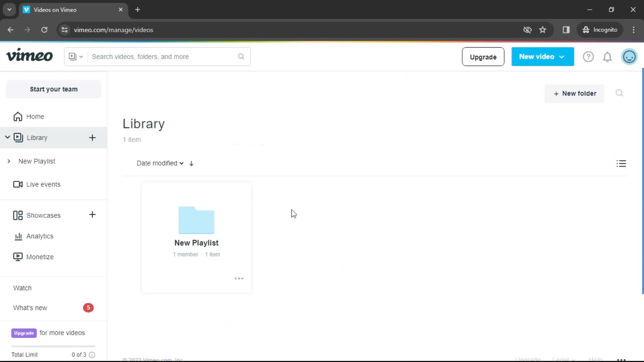The height and width of the screenshot is (362, 644).
Task: Click the page vertical scrollbar
Action: [x=643, y=181]
